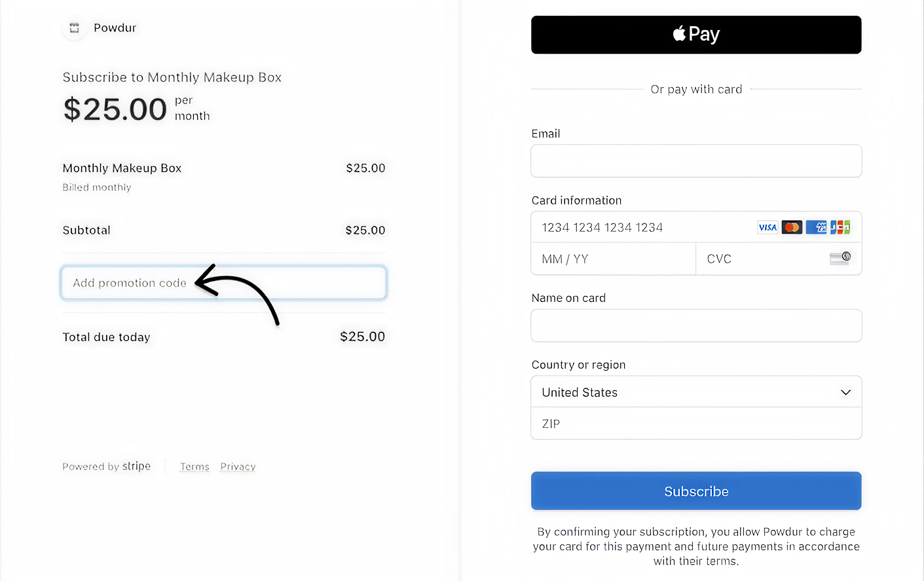Screen dimensions: 924x581
Task: Click the chevron next to United States
Action: pos(845,391)
